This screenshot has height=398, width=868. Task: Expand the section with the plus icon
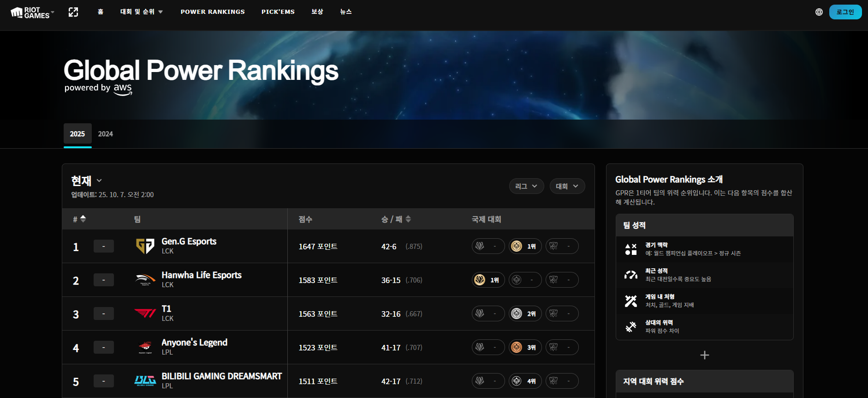pos(704,355)
